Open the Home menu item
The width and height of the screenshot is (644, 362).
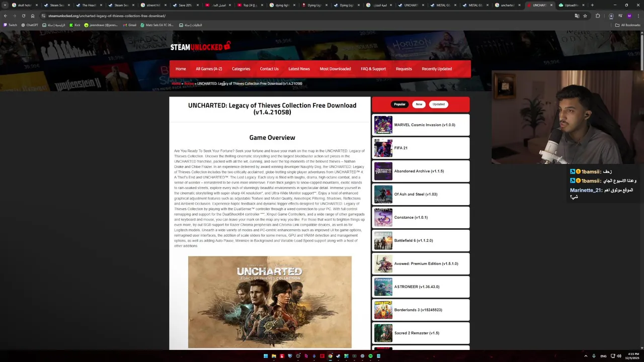[x=181, y=69]
